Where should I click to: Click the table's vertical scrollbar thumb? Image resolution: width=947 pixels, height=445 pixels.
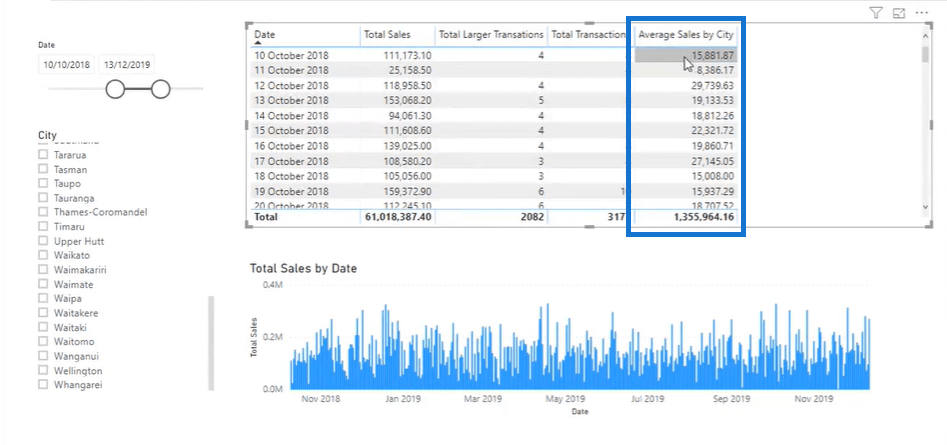click(925, 54)
